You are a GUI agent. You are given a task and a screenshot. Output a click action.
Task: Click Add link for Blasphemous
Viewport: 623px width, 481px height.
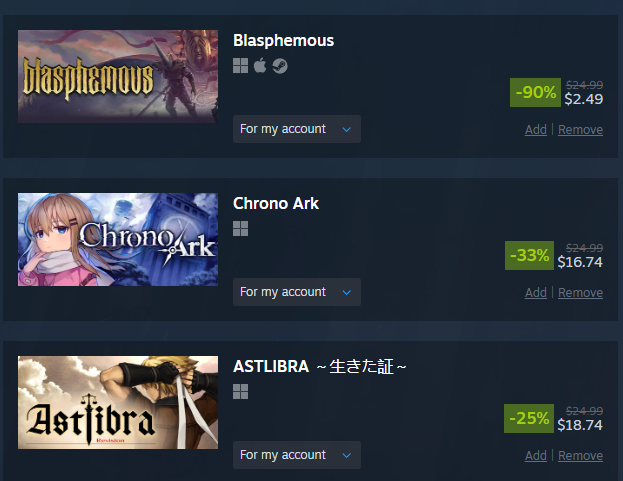point(536,129)
